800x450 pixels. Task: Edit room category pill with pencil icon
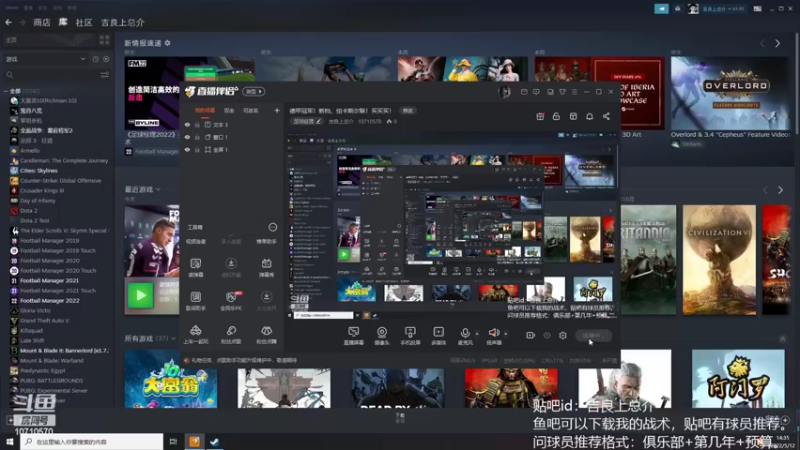click(307, 121)
